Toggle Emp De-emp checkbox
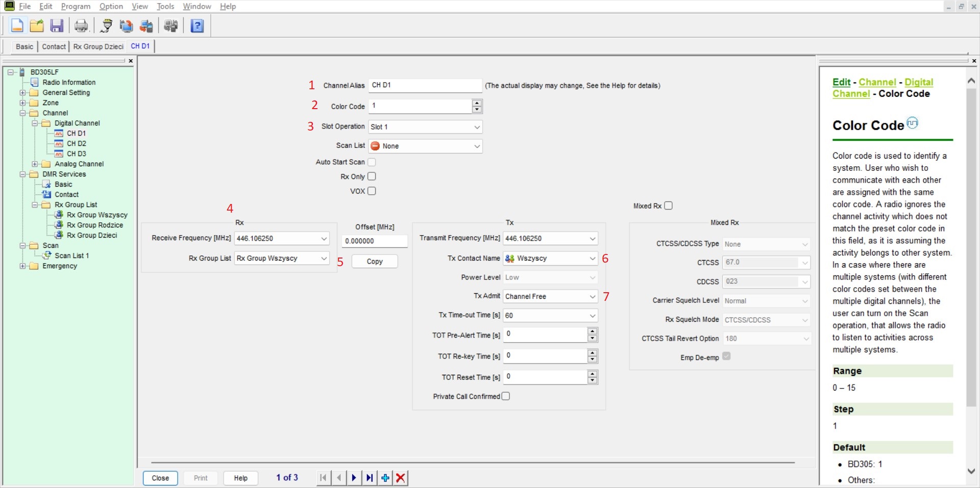This screenshot has height=488, width=980. [727, 356]
